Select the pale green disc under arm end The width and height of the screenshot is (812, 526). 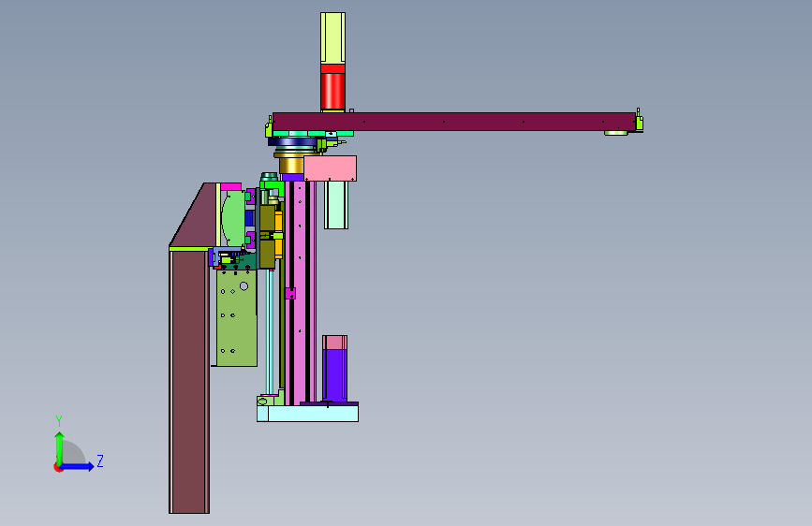(x=615, y=133)
